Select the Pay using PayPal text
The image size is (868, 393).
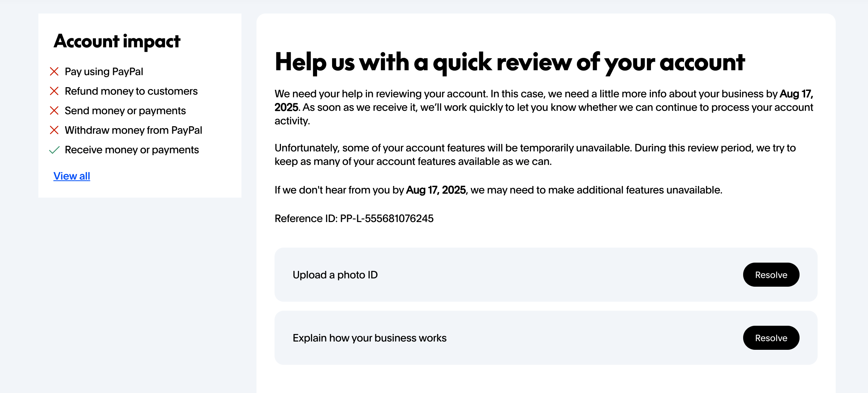pyautogui.click(x=104, y=71)
